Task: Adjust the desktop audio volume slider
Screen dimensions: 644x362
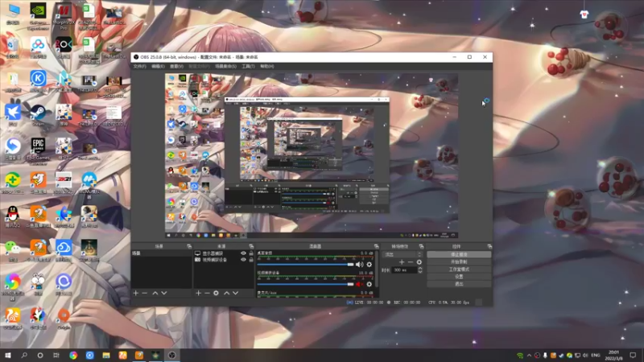Action: coord(305,265)
